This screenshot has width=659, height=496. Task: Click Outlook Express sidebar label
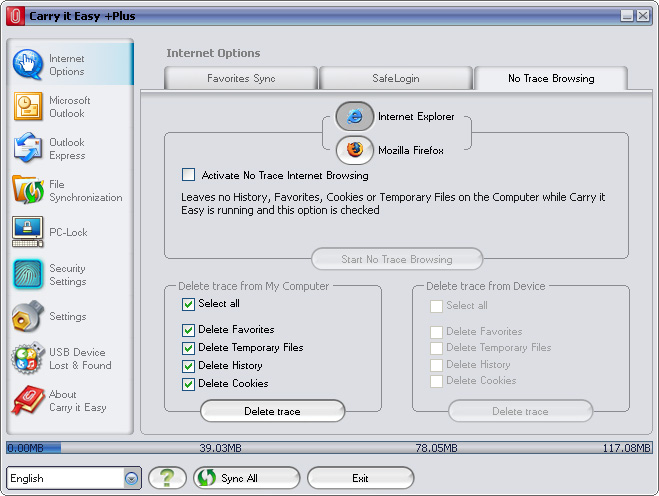[x=67, y=149]
